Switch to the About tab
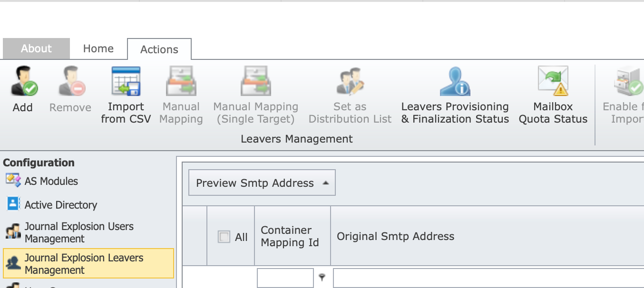 (x=36, y=48)
